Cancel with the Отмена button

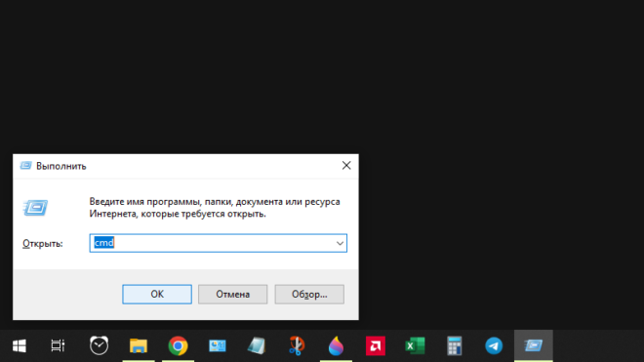pos(233,295)
